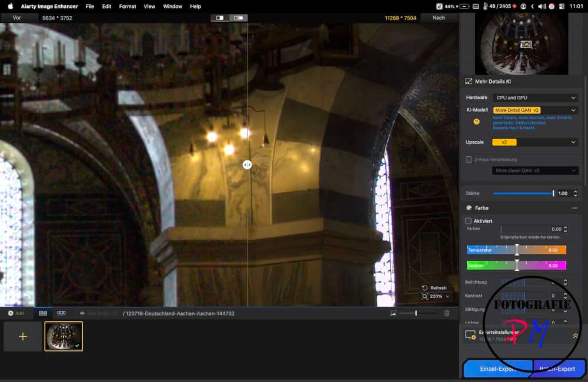Enable the Aktiviert checkbox in Farbe panel

click(x=468, y=220)
